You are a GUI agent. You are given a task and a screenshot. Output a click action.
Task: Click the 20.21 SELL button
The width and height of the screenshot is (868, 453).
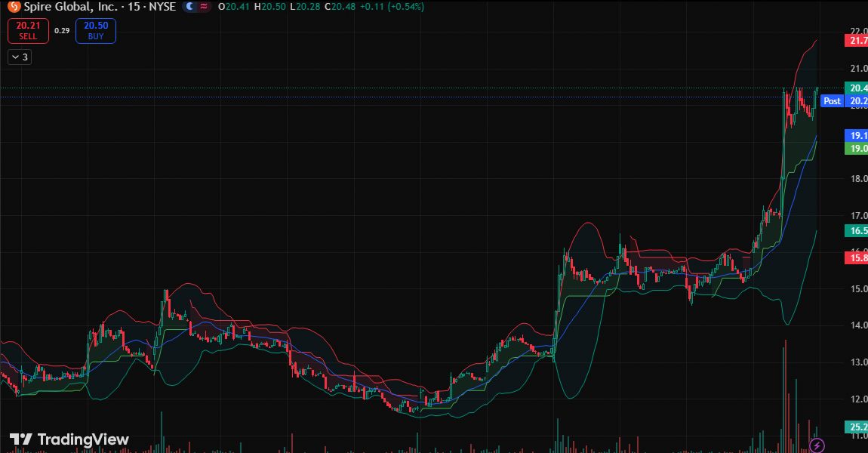[28, 31]
